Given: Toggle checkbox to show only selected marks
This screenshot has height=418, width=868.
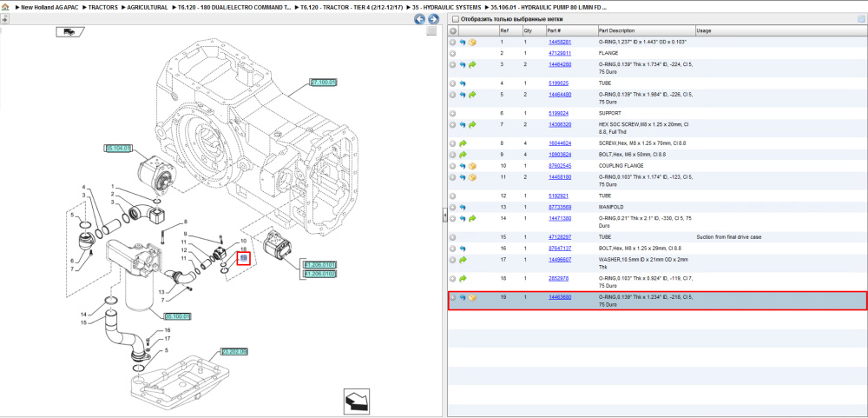Looking at the screenshot, I should click(456, 19).
